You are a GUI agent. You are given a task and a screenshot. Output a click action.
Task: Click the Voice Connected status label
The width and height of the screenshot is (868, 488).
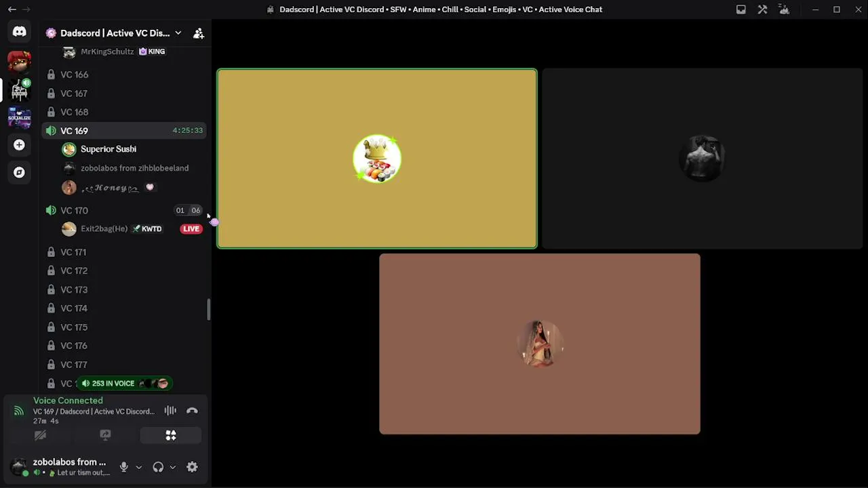tap(68, 401)
